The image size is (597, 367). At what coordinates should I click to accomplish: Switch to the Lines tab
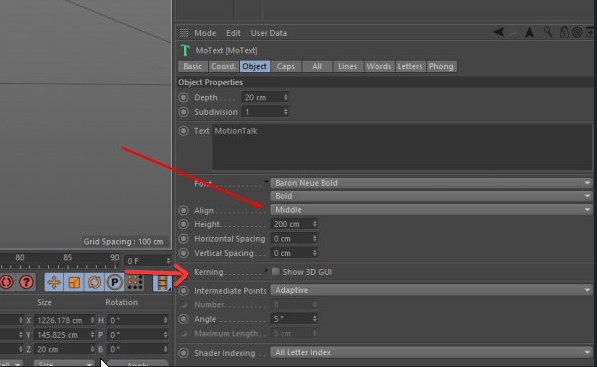coord(348,66)
